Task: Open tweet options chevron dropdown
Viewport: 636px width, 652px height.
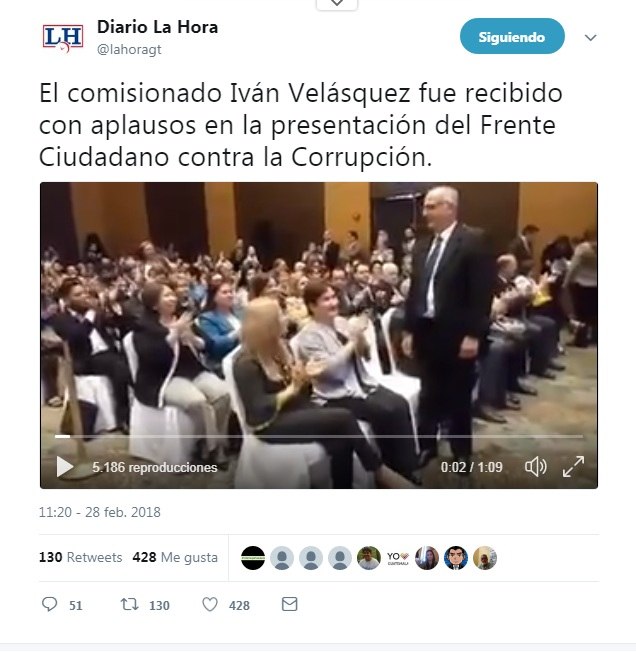Action: [x=590, y=38]
